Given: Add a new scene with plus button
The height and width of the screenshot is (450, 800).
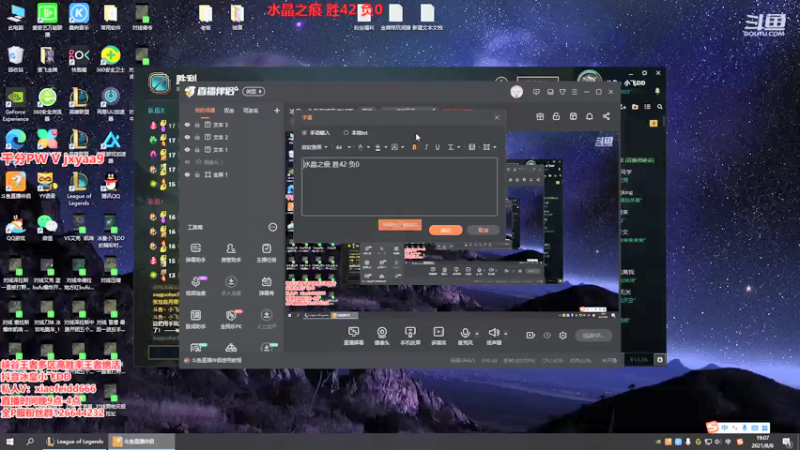Looking at the screenshot, I should tap(277, 110).
